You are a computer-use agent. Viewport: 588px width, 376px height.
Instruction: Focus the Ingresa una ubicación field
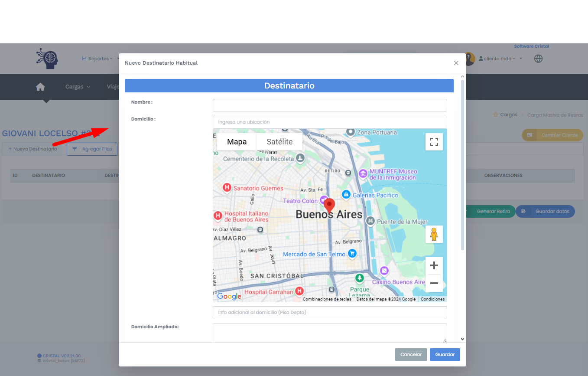tap(330, 122)
